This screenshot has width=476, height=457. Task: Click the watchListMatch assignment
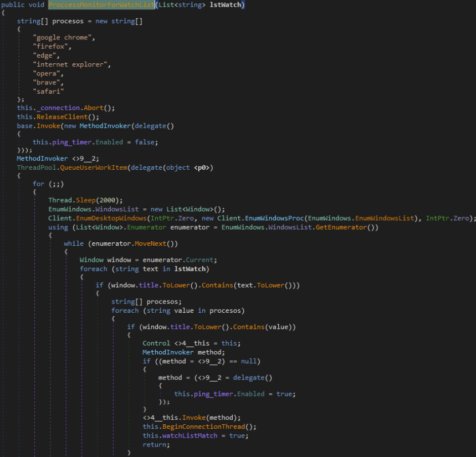coord(195,436)
